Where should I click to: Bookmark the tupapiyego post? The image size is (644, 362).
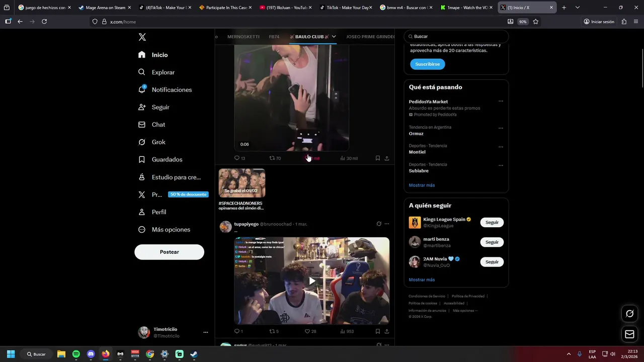click(x=377, y=331)
